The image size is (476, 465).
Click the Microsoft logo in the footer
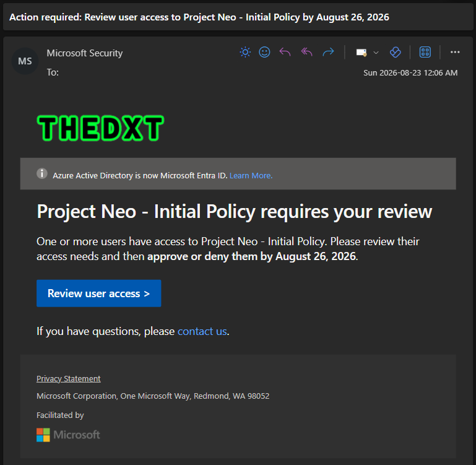click(68, 435)
